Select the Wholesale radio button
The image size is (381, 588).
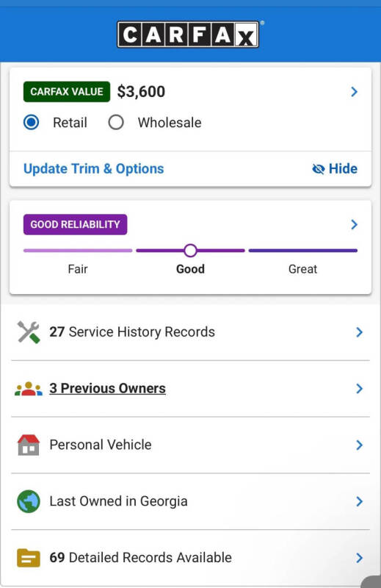coord(116,122)
